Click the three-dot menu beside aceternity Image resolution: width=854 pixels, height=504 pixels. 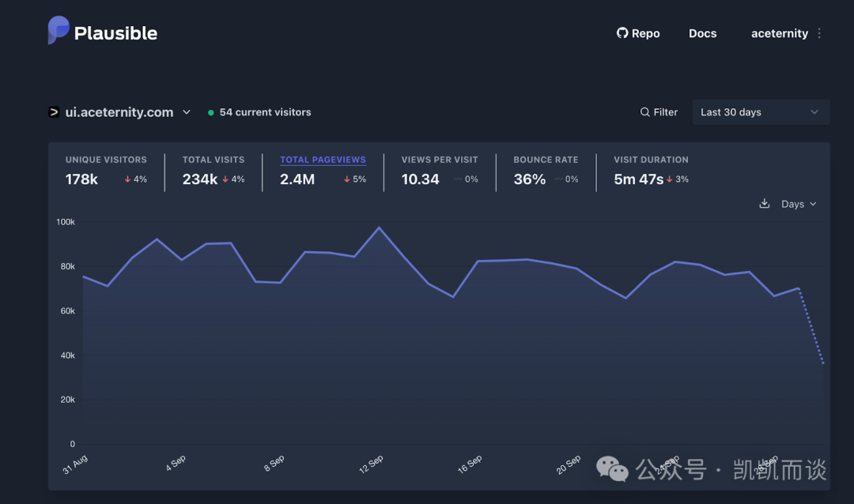point(819,33)
